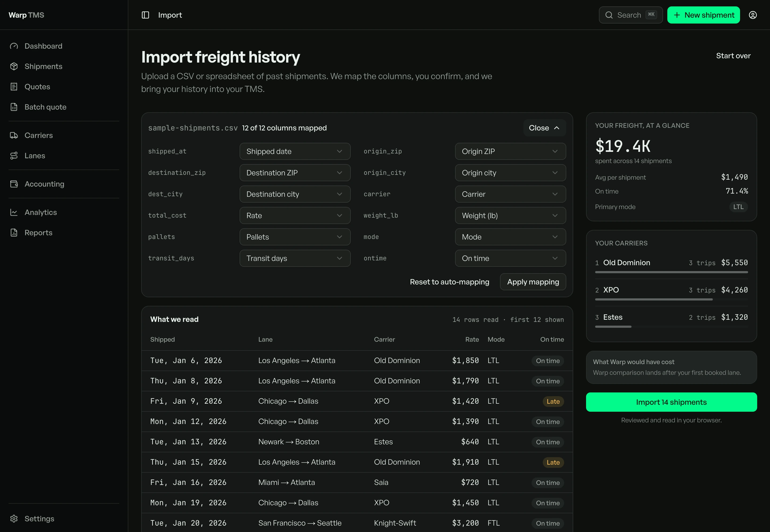Click the Late badge on Jan 15 row
770x532 pixels.
(x=553, y=462)
